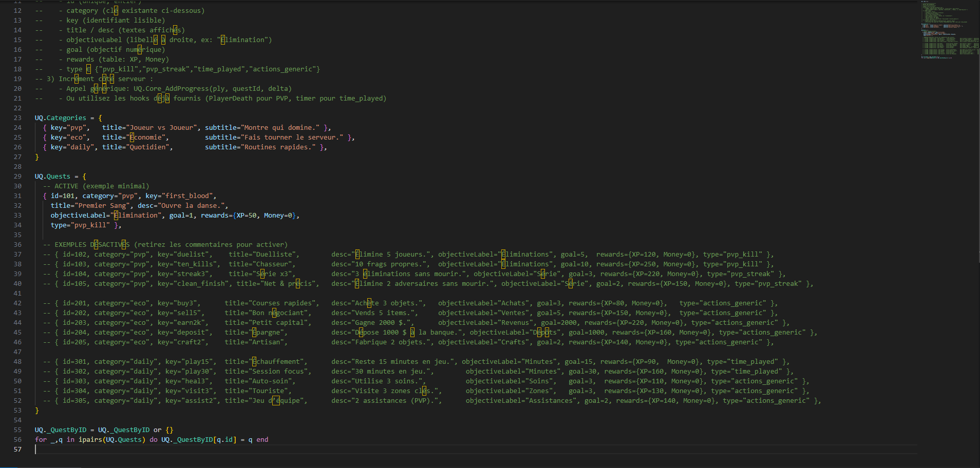The image size is (980, 468).
Task: Click rewards={XP=50, Money=0} table
Action: pyautogui.click(x=249, y=216)
